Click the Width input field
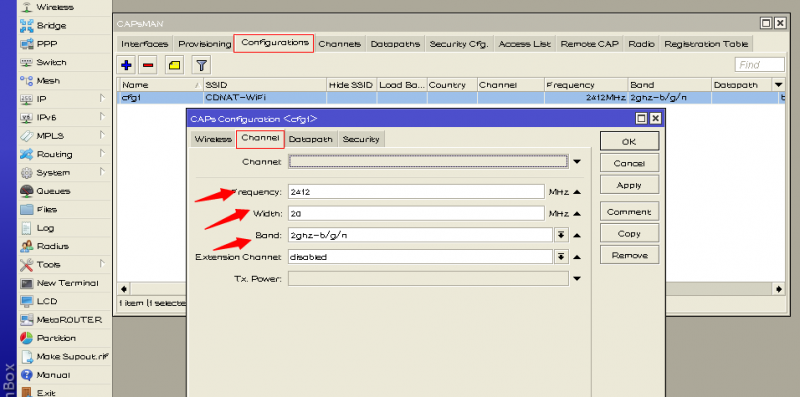The width and height of the screenshot is (800, 397). click(x=416, y=214)
